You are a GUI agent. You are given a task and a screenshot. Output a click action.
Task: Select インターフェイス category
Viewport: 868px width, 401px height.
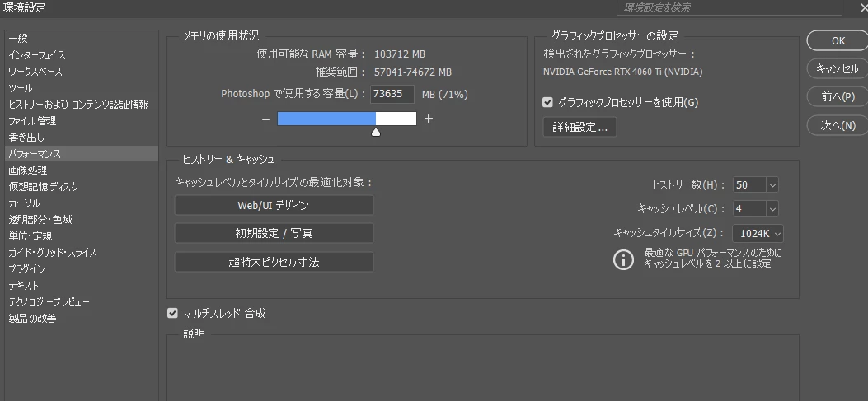tap(82, 55)
